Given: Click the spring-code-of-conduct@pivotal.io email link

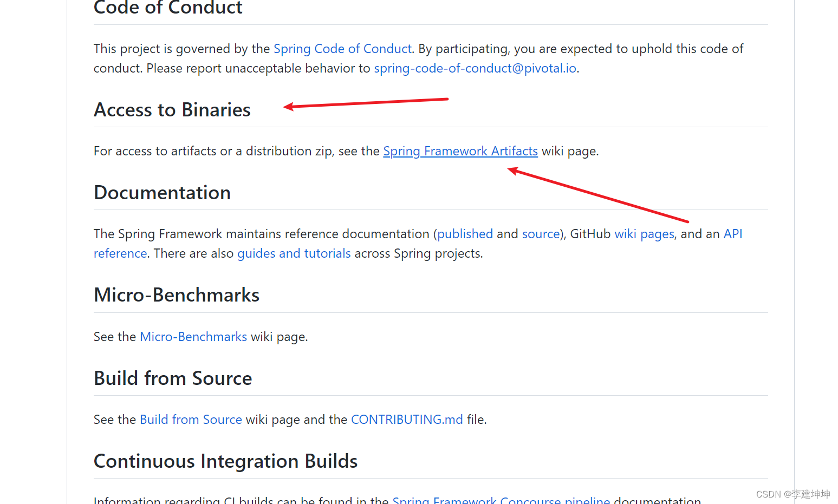Looking at the screenshot, I should [x=475, y=68].
